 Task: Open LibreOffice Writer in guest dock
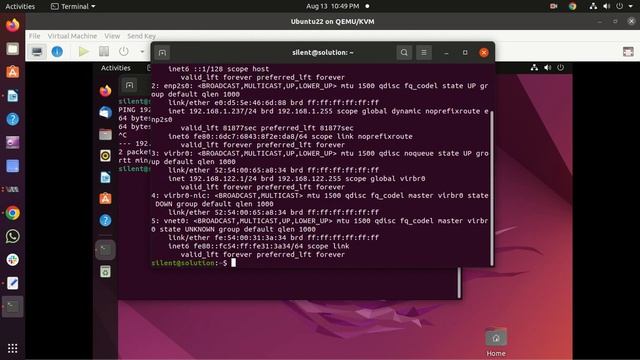pos(105,177)
